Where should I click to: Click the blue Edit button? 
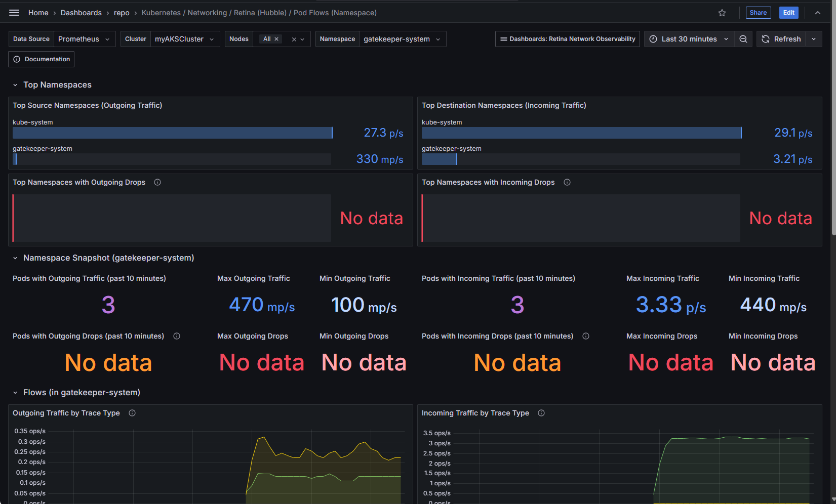[788, 13]
